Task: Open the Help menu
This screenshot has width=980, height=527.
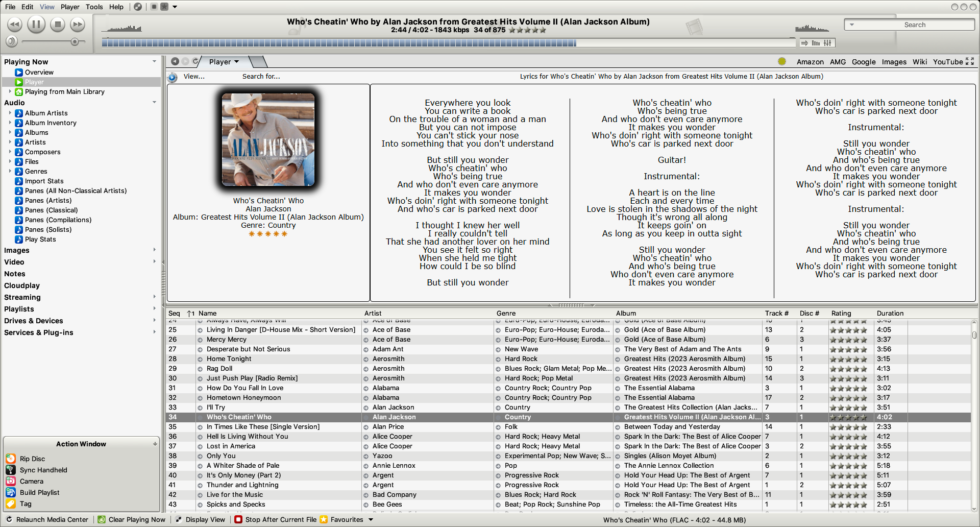Action: point(116,7)
